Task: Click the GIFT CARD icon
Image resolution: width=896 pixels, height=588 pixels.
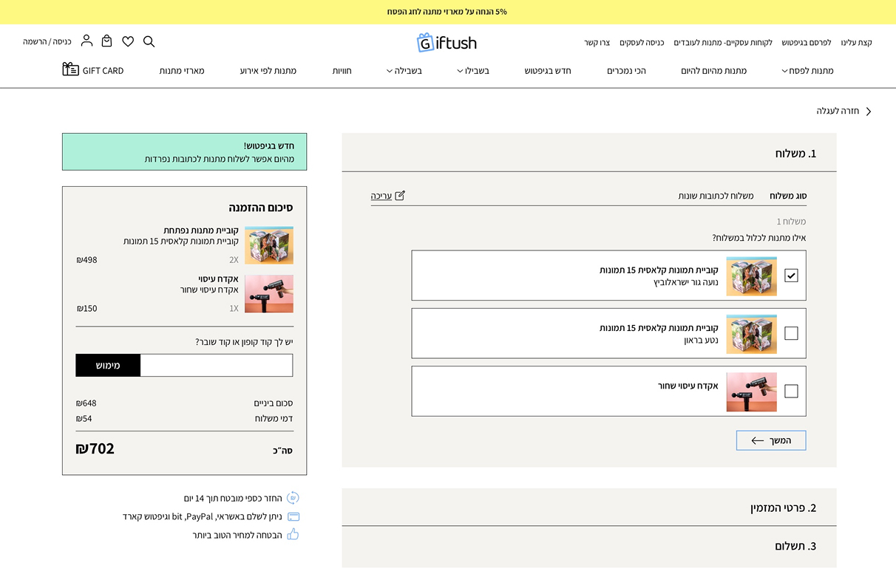Action: 71,69
